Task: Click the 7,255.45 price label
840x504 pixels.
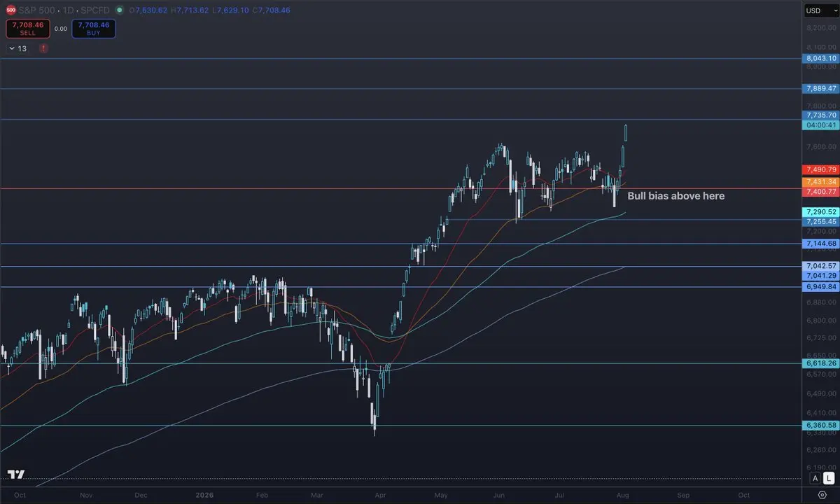Action: [821, 221]
